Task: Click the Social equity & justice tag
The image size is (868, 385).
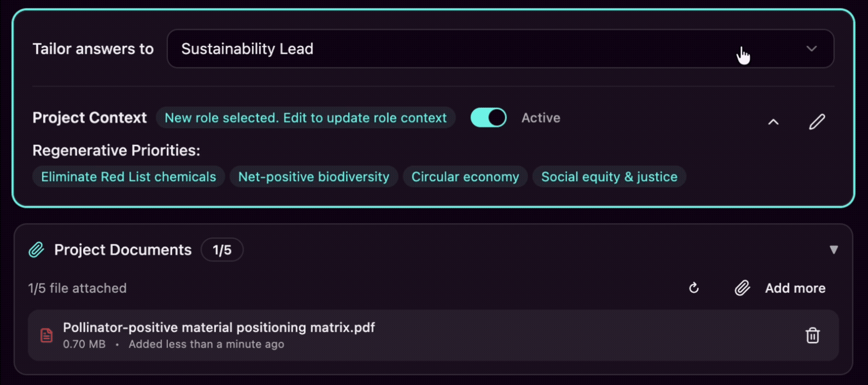Action: point(609,176)
